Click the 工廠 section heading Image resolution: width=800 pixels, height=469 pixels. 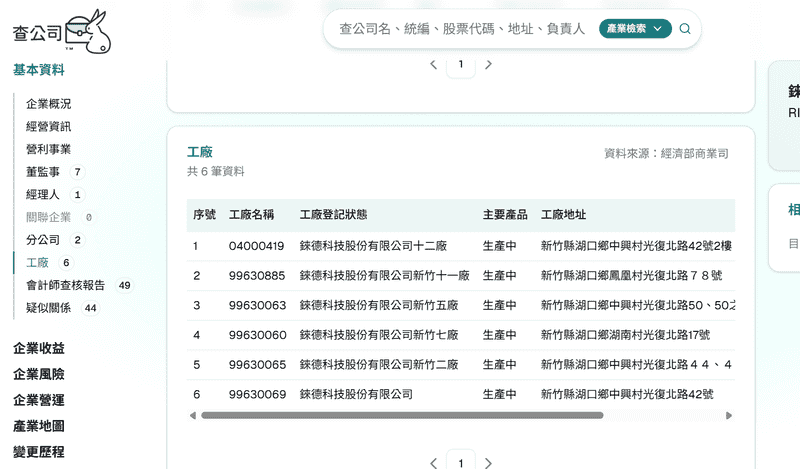coord(199,152)
